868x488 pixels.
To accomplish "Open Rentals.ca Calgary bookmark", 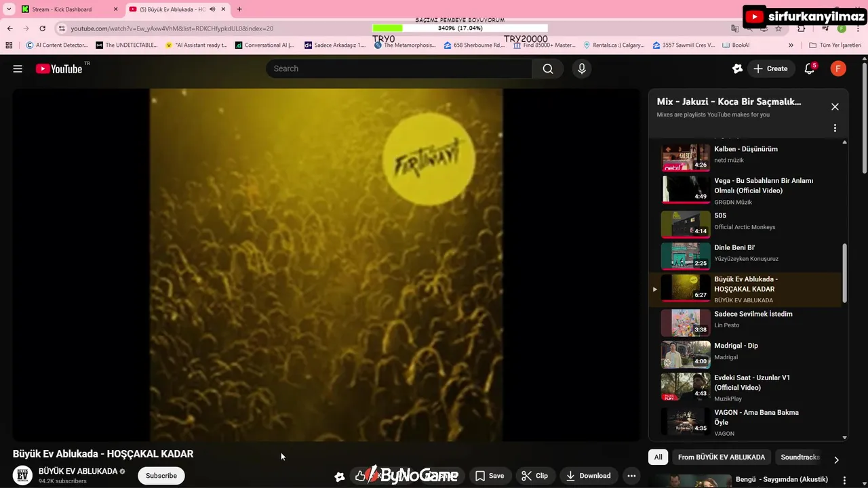I will (x=614, y=45).
